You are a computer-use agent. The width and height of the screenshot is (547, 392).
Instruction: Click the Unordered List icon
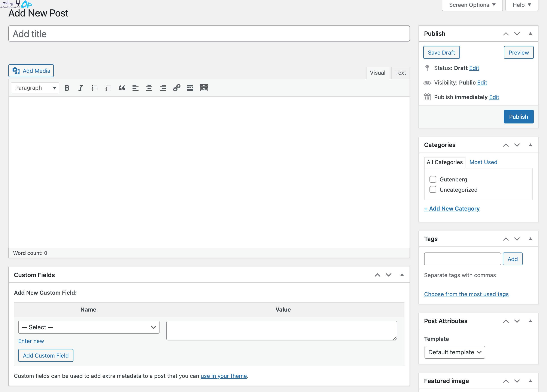[x=94, y=88]
